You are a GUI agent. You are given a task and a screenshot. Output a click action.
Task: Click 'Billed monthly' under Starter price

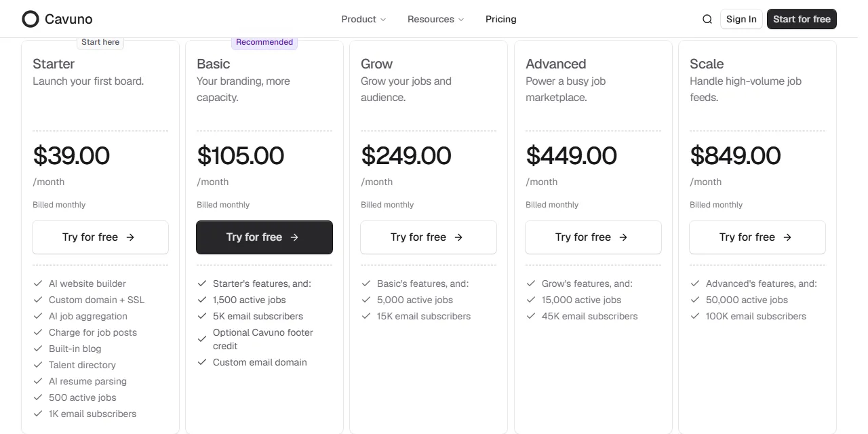tap(59, 205)
